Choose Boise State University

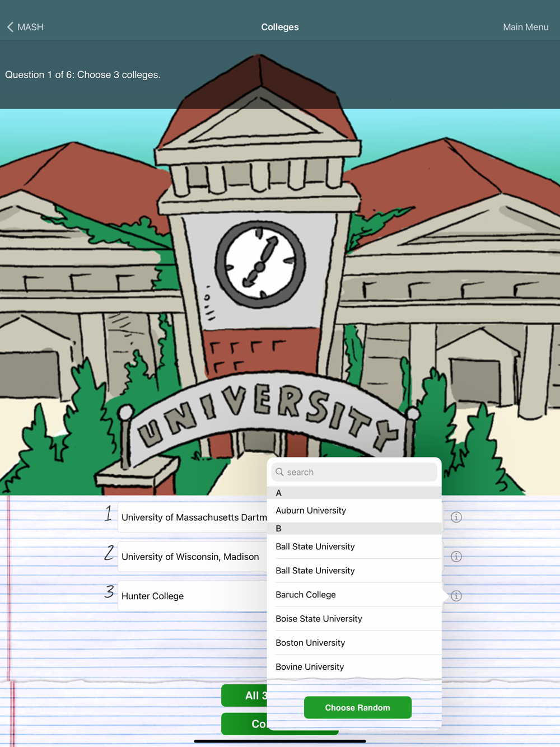(354, 619)
